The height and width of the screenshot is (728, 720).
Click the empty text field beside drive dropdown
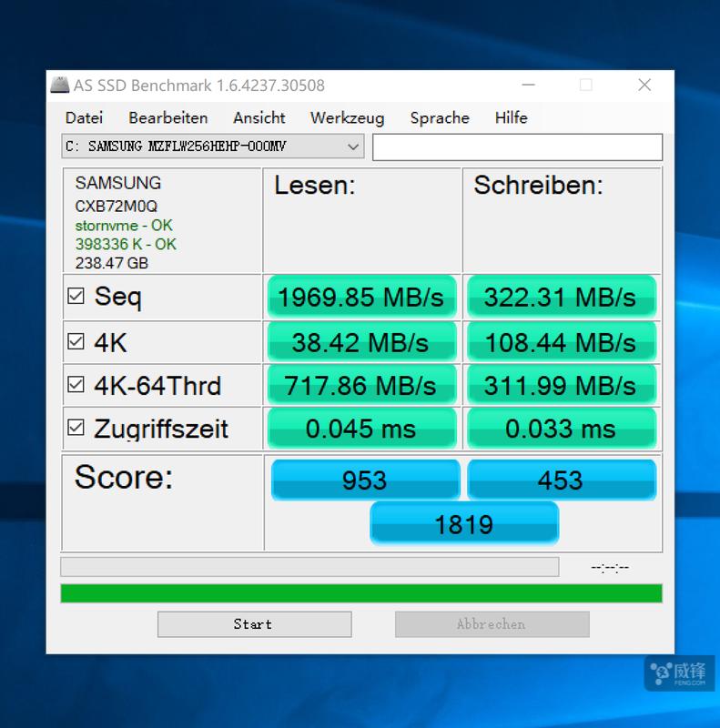517,147
